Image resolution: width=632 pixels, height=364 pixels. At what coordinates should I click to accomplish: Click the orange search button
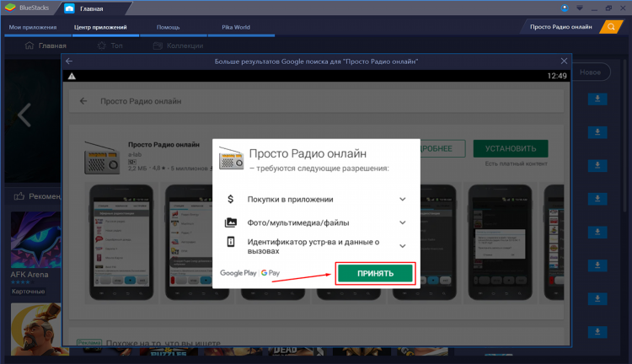611,27
